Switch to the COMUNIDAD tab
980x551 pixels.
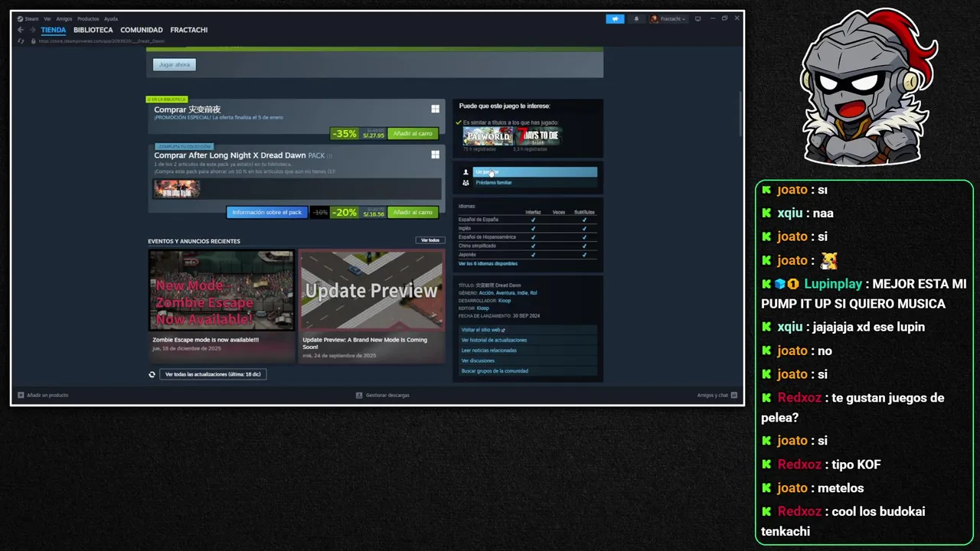pos(142,30)
